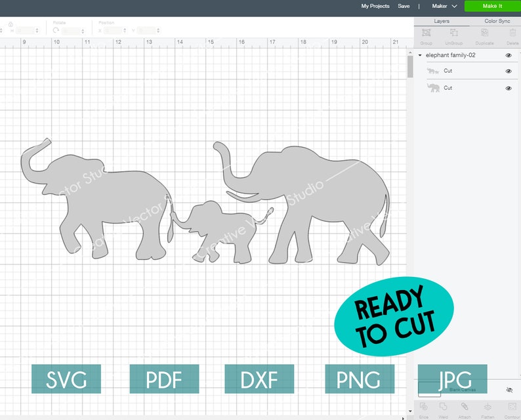Click the H height input field
521x420 pixels.
25,31
